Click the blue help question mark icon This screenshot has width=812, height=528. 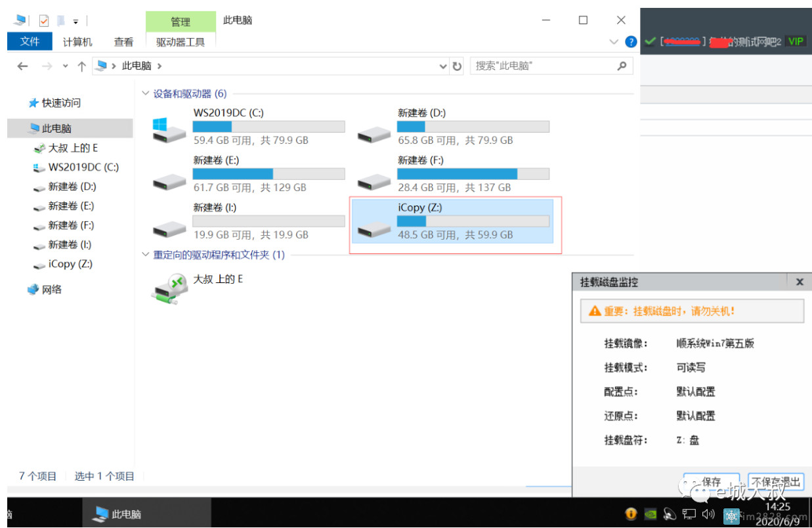coord(631,42)
